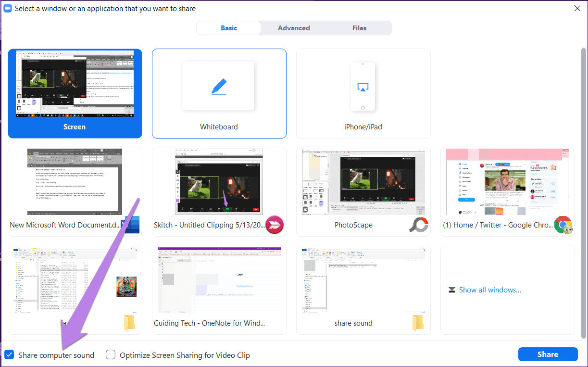Disable Share computer sound checkbox

[x=9, y=355]
